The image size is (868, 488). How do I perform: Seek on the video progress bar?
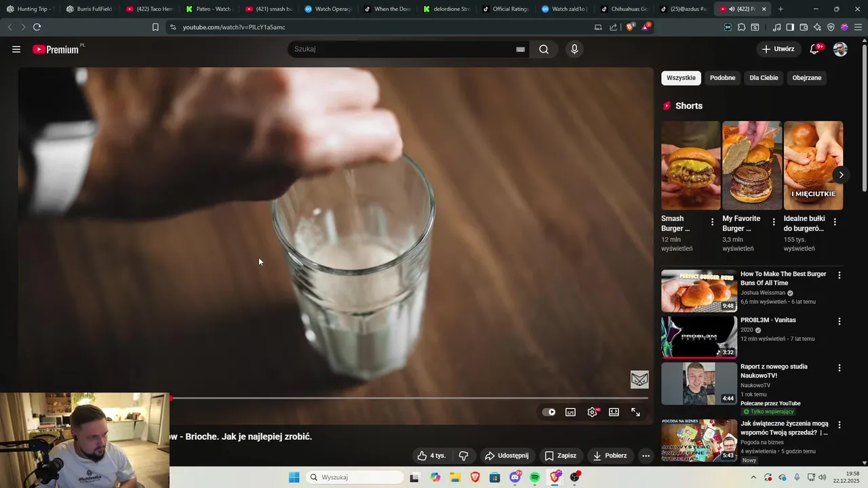coord(409,398)
